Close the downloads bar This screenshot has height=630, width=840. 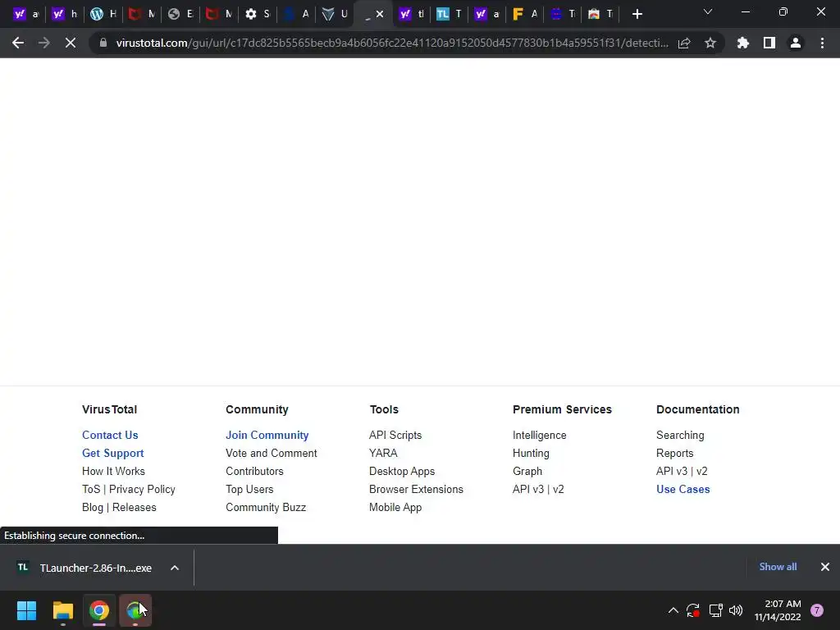click(825, 567)
